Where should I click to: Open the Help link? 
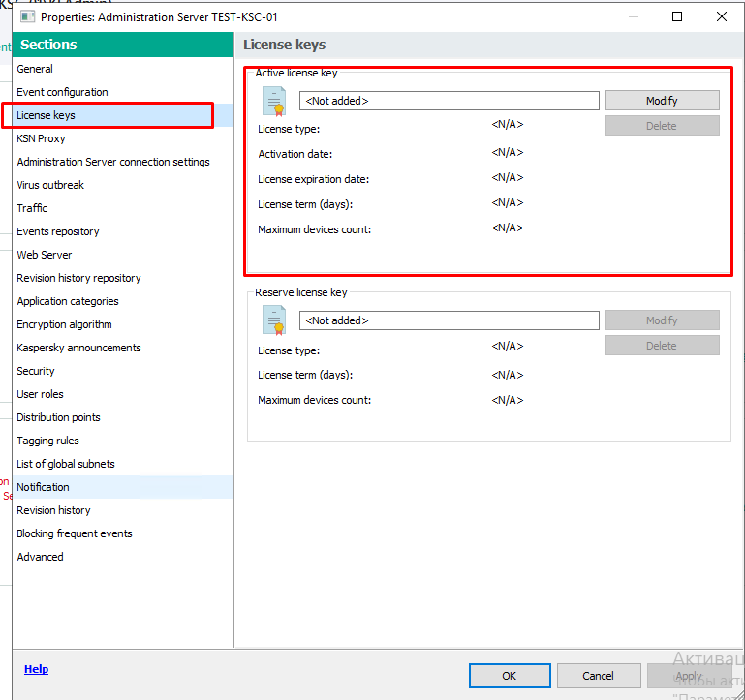coord(36,669)
